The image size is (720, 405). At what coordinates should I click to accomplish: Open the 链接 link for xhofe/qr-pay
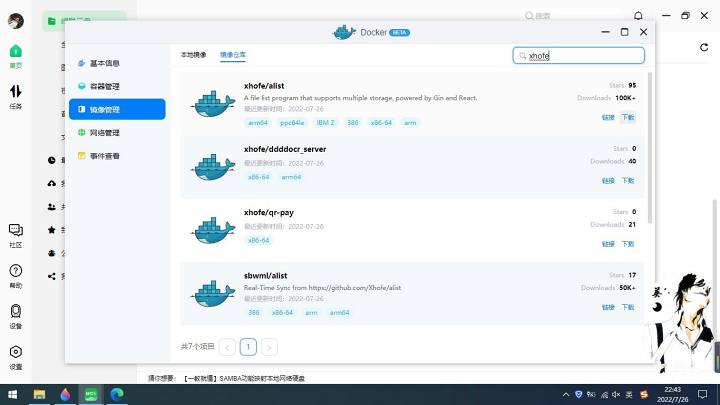coord(608,244)
